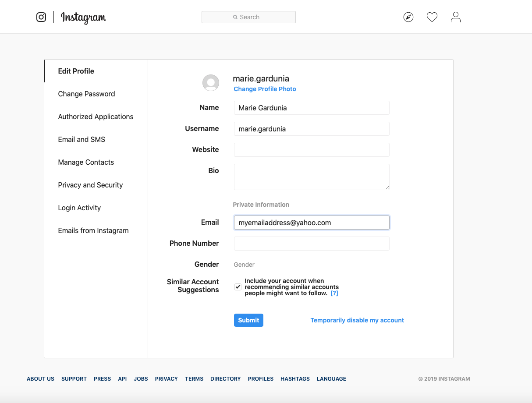Go to Email and SMS settings

pos(82,139)
